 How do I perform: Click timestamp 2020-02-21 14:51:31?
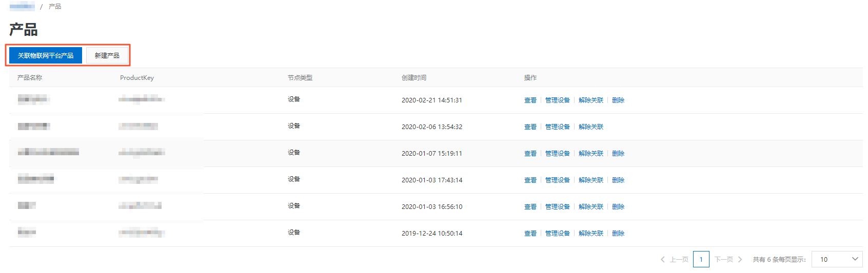pyautogui.click(x=432, y=100)
